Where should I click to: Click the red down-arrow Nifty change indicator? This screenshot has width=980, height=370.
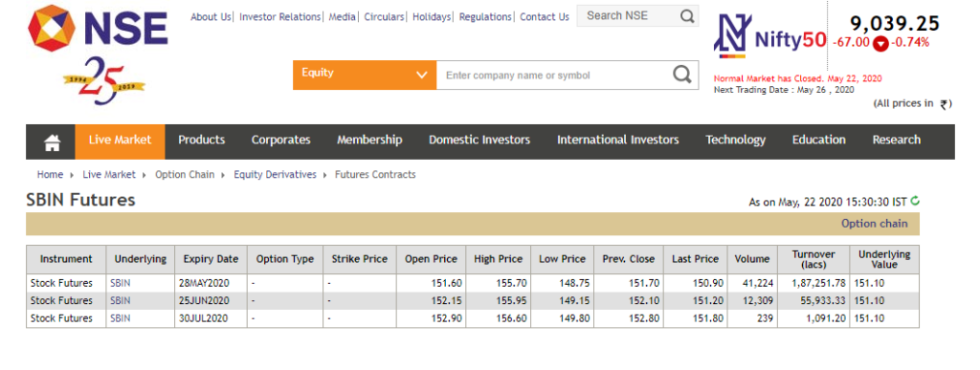(x=880, y=43)
